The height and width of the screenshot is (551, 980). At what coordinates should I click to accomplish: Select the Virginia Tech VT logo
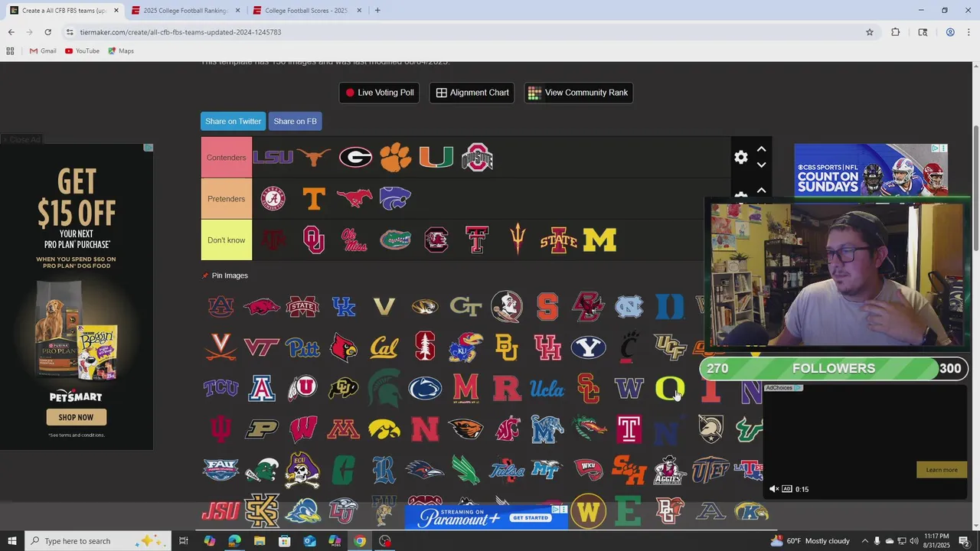point(261,347)
